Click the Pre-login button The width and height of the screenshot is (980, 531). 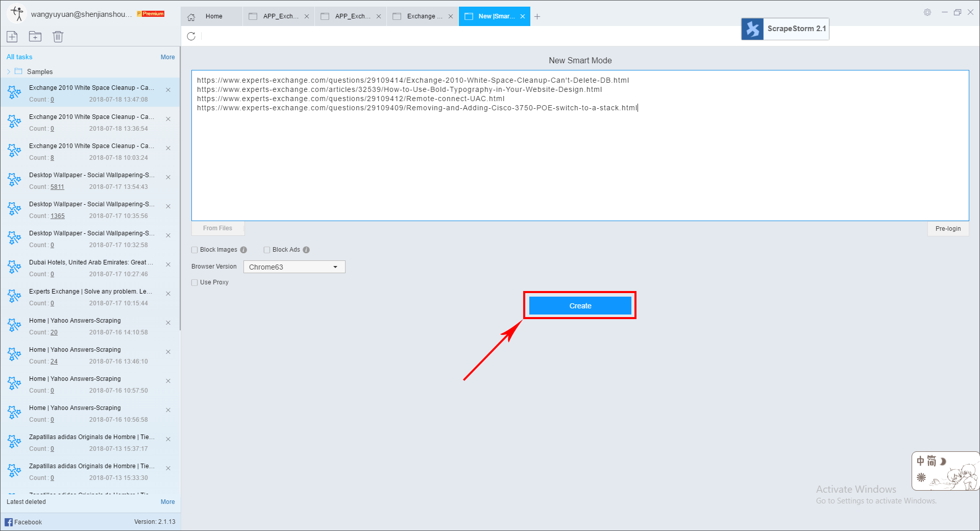(x=948, y=229)
